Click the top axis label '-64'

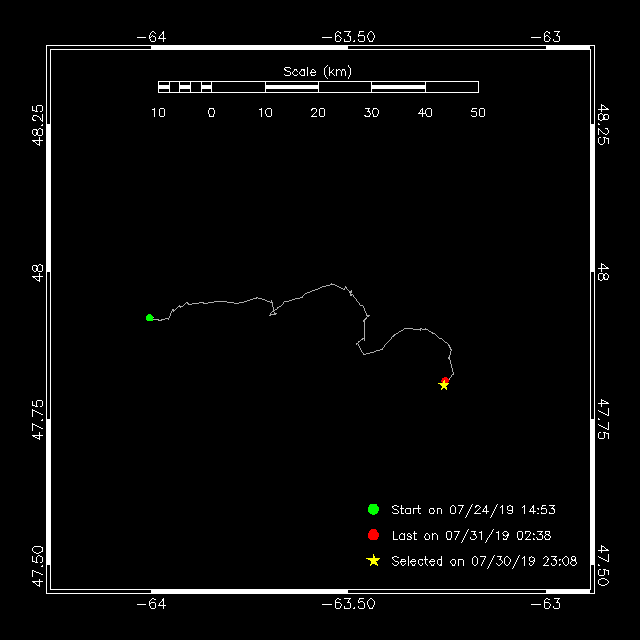click(x=151, y=37)
